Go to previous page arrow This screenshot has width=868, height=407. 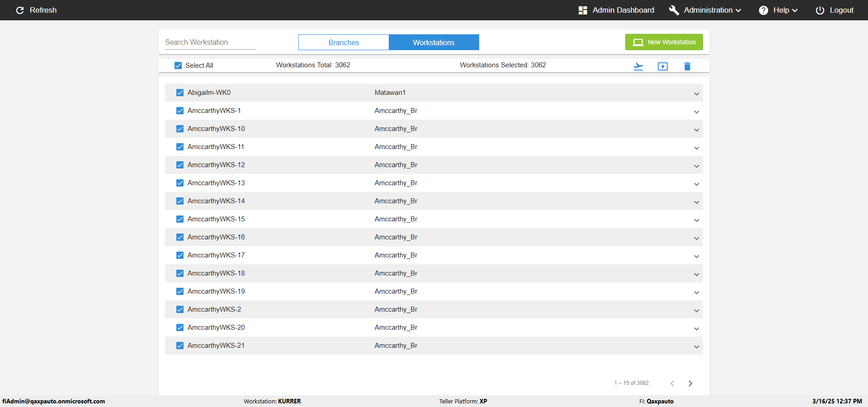coord(672,383)
